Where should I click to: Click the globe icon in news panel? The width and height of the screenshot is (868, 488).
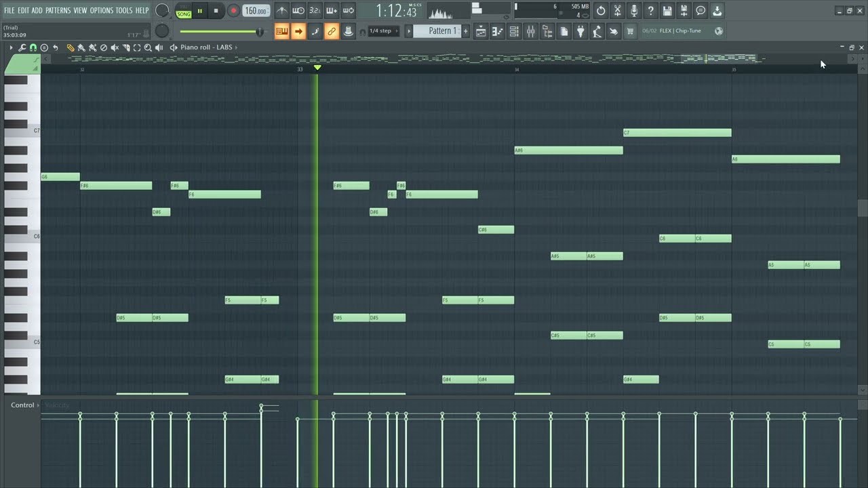(719, 31)
